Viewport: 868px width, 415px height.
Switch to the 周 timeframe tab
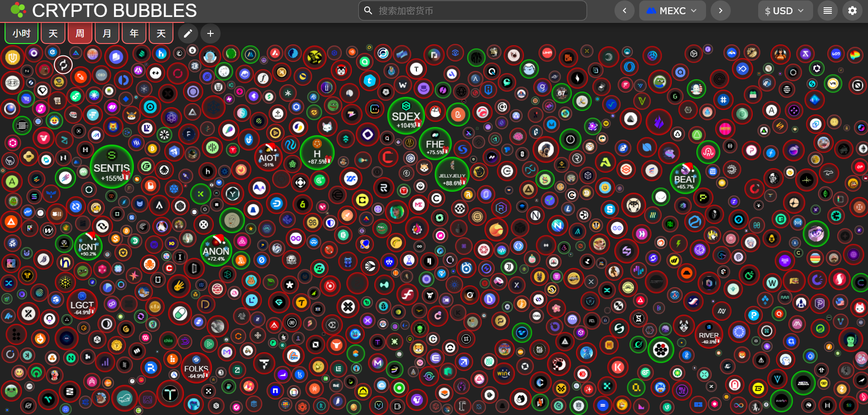click(x=80, y=33)
